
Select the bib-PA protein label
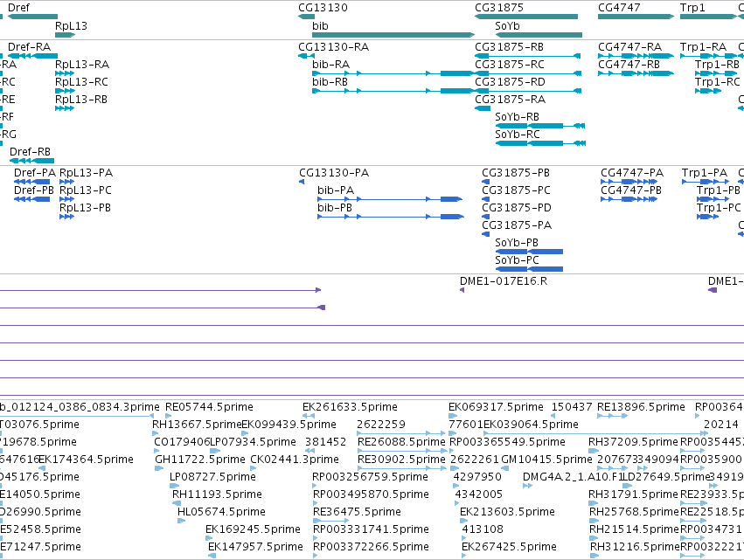(336, 190)
